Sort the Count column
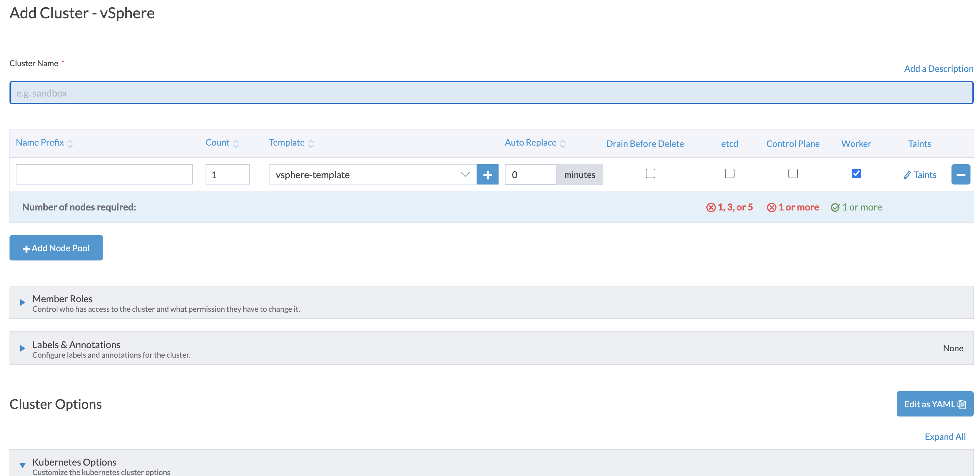 (236, 143)
